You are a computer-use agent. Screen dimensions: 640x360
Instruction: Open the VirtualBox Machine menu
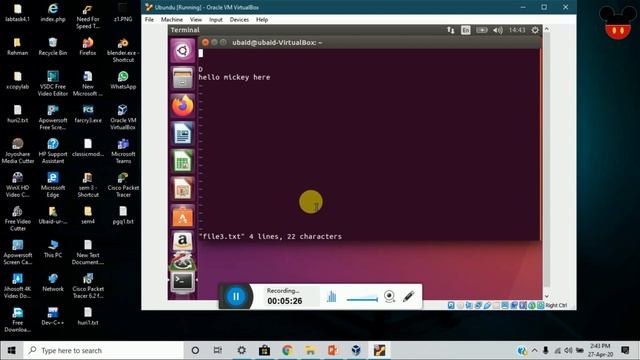[171, 20]
